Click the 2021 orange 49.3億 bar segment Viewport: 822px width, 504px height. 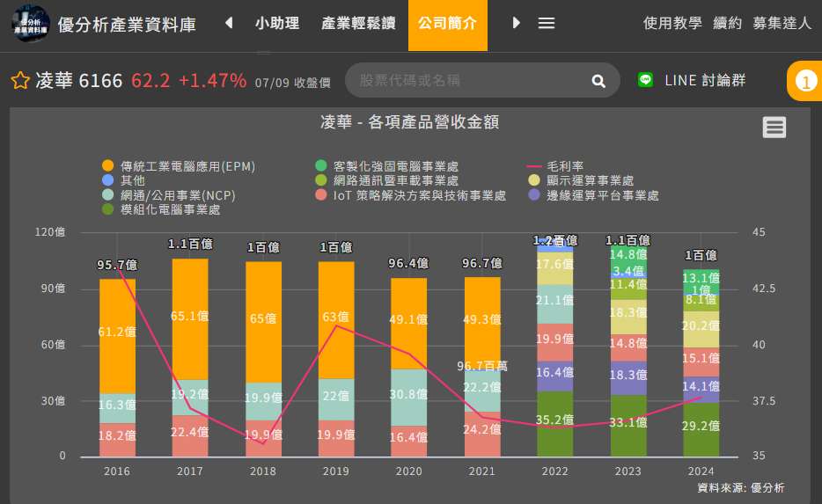pyautogui.click(x=482, y=324)
